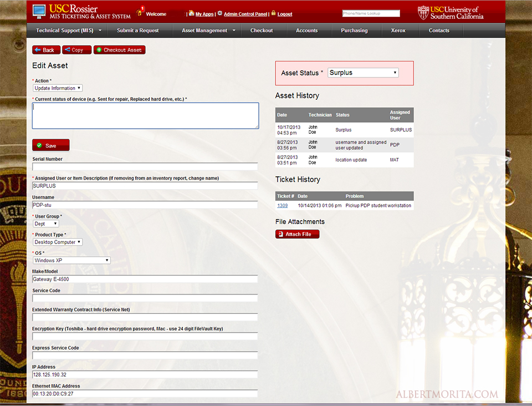This screenshot has width=532, height=406.
Task: Open the Welcome notification badge icon
Action: 140,12
